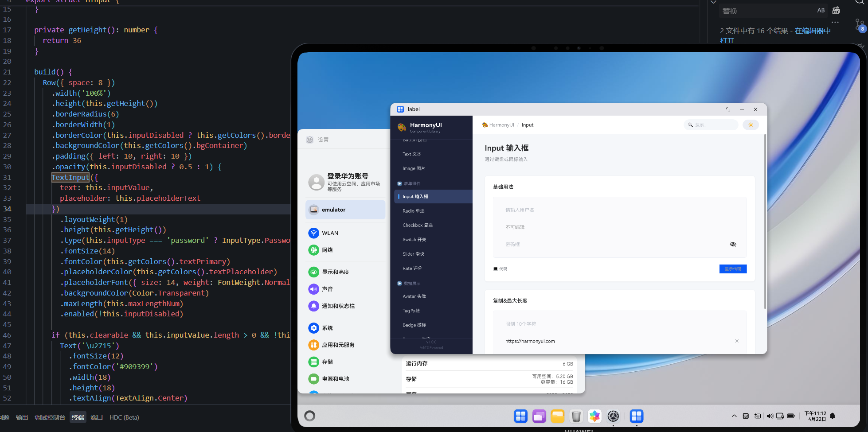
Task: Toggle the AB preserve case option
Action: pos(821,10)
